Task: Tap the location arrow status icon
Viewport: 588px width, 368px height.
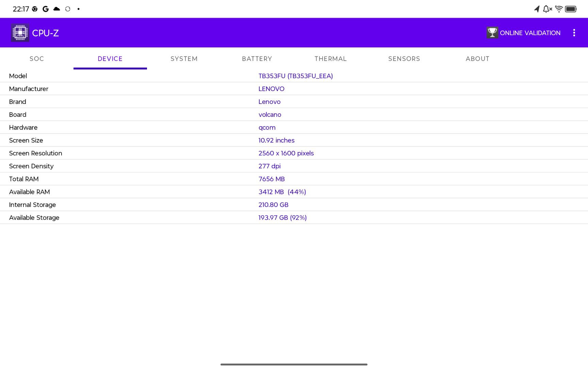Action: 537,9
